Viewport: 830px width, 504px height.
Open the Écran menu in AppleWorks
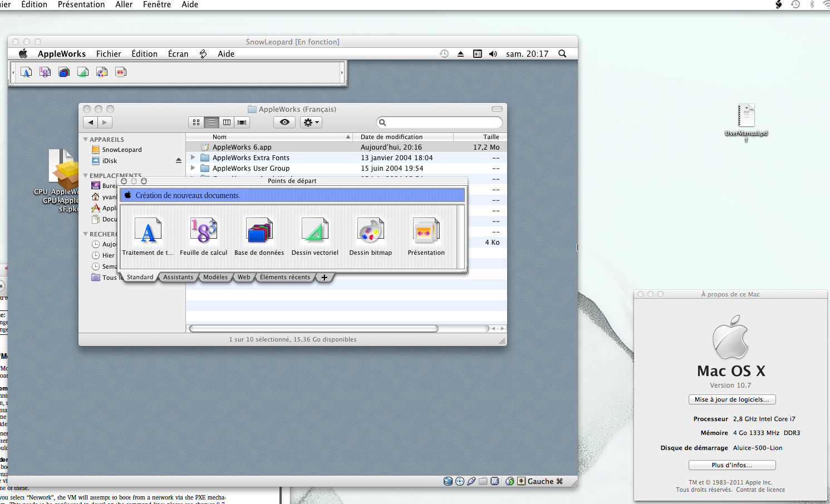point(178,54)
